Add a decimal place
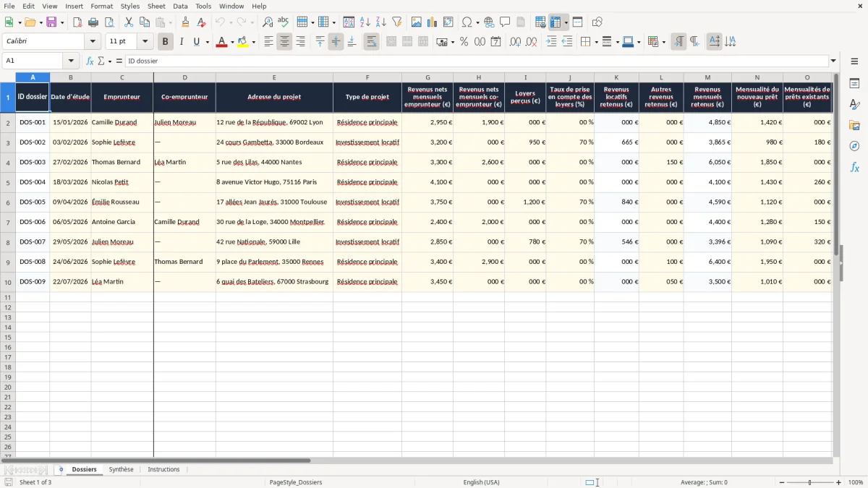Viewport: 868px width, 488px height. (515, 42)
